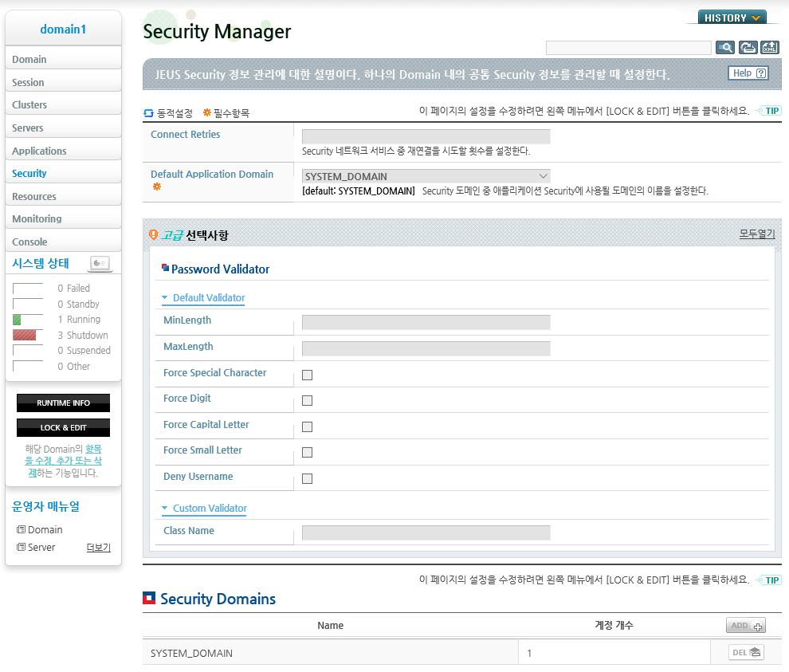Viewport: 789px width, 672px height.
Task: Click the Connect Retries field
Action: 426,136
